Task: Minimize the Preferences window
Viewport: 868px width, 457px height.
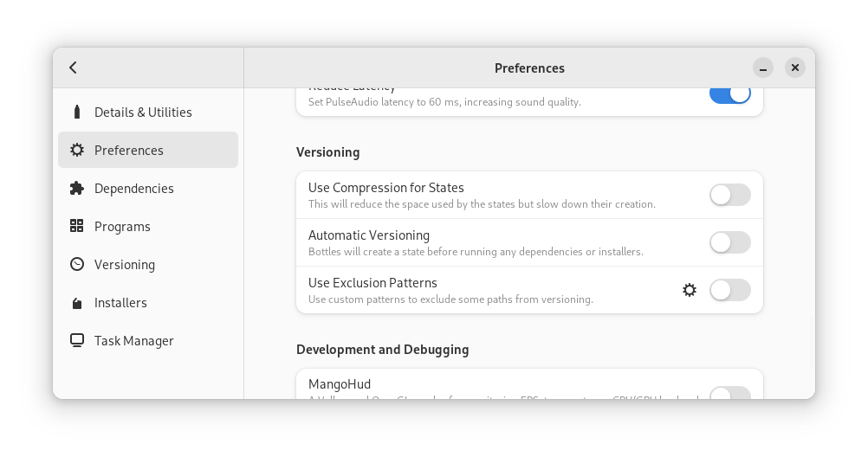Action: click(762, 68)
